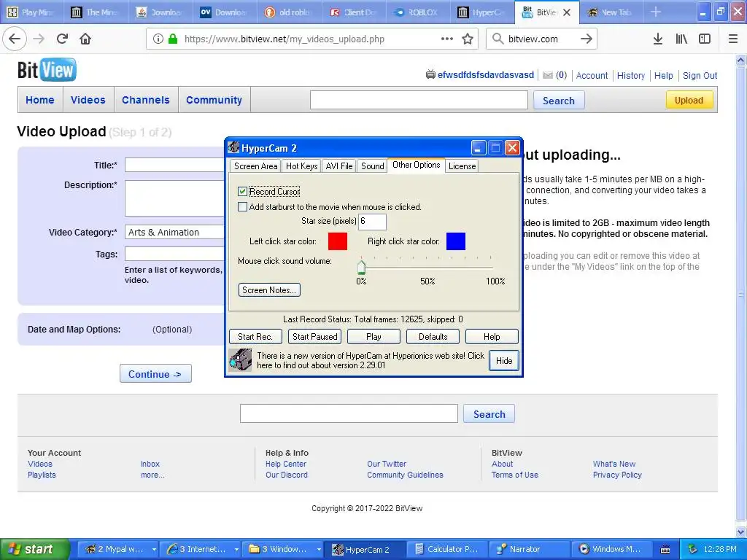This screenshot has height=560, width=747.
Task: Click Start Rec. button
Action: click(255, 337)
